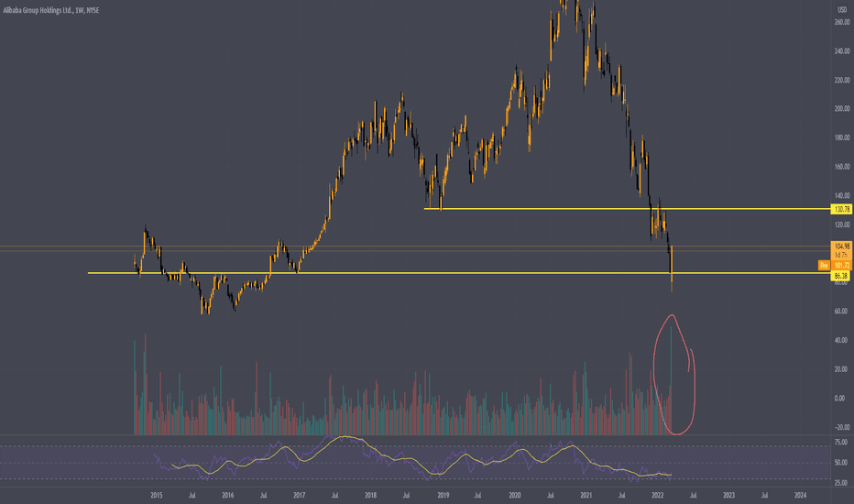Click the 2016 label on the time axis
This screenshot has width=854, height=504.
pos(227,495)
